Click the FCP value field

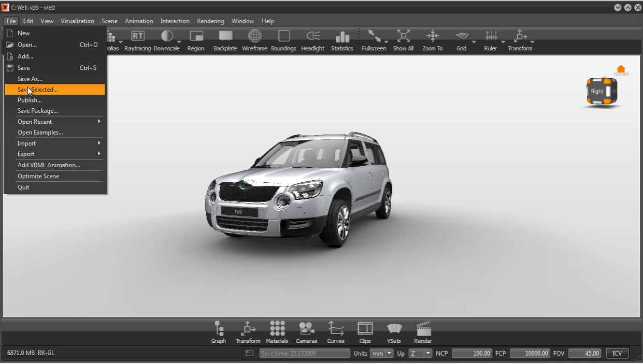530,353
